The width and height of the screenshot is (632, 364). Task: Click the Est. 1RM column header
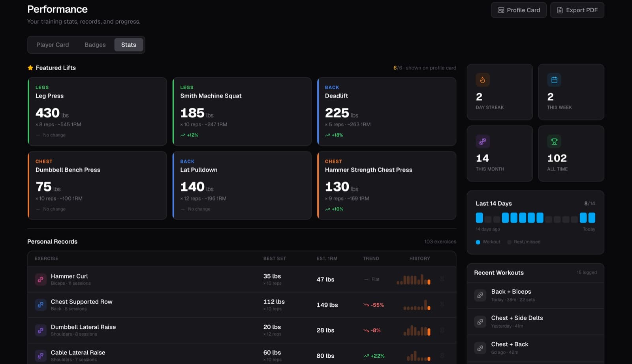[327, 259]
